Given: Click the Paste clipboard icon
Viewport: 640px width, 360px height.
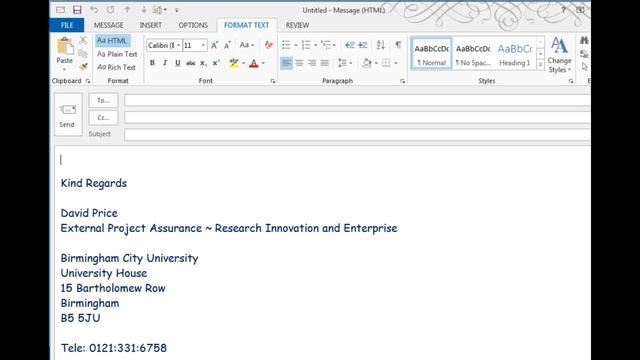Looking at the screenshot, I should click(64, 46).
